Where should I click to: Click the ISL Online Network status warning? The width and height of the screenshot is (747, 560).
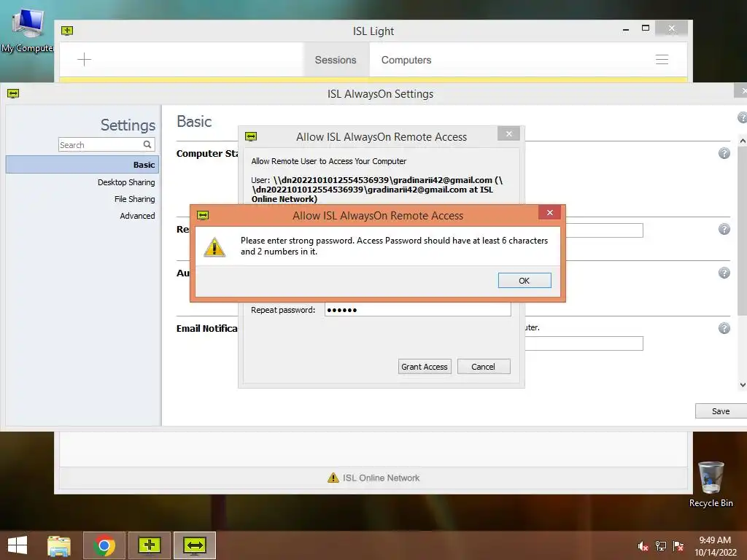pos(374,478)
